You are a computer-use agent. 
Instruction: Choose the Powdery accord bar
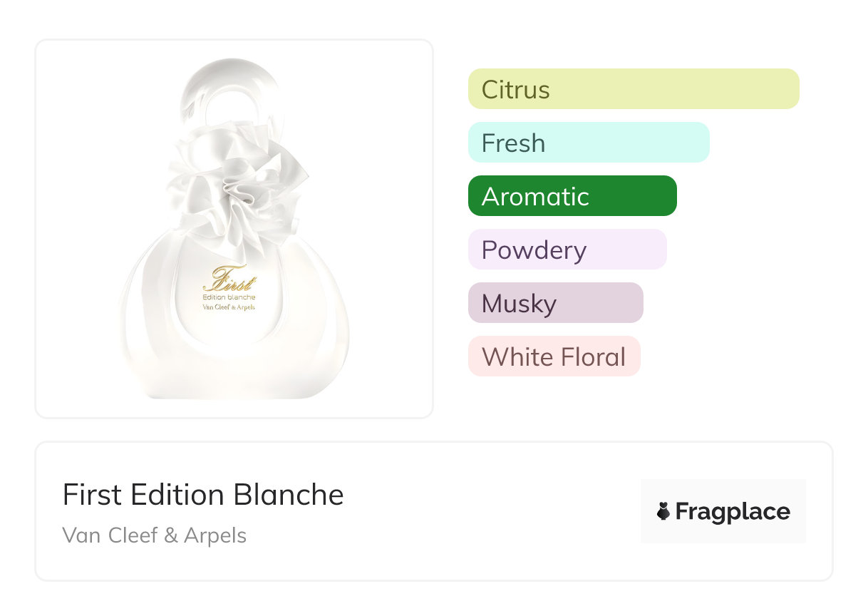[567, 250]
